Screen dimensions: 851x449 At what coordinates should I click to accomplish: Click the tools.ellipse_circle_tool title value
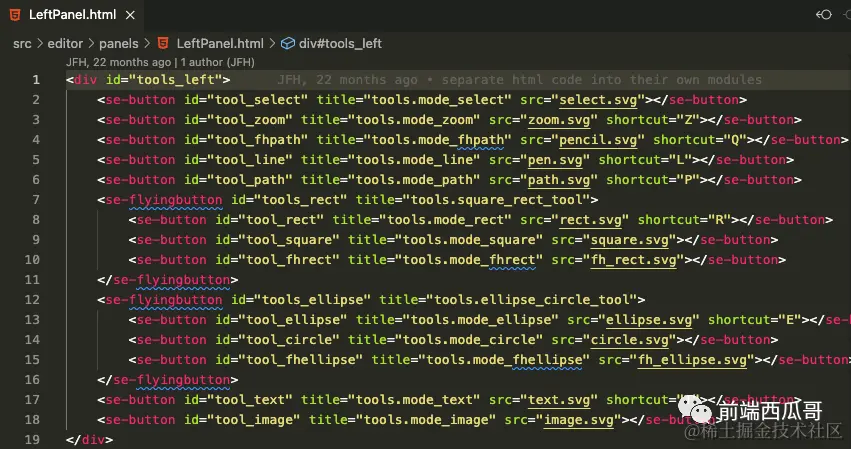click(531, 300)
